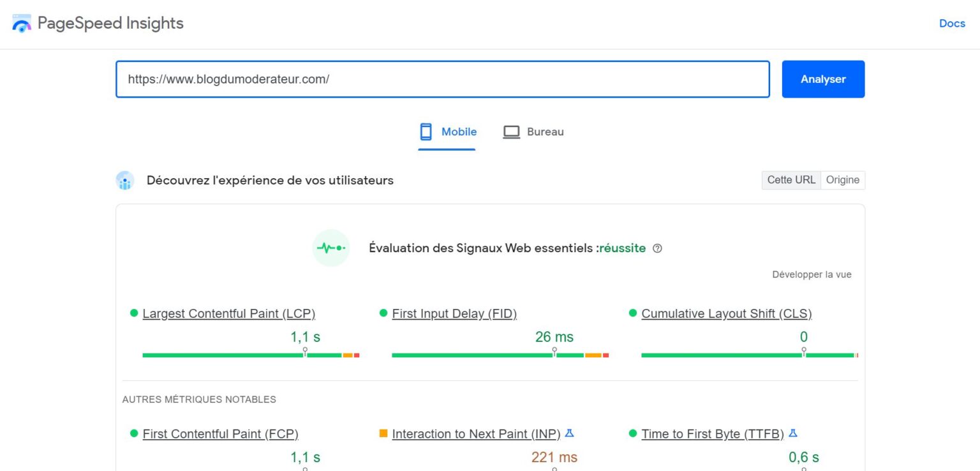Image resolution: width=980 pixels, height=471 pixels.
Task: Click the user experience icon beside the section title
Action: pyautogui.click(x=125, y=181)
